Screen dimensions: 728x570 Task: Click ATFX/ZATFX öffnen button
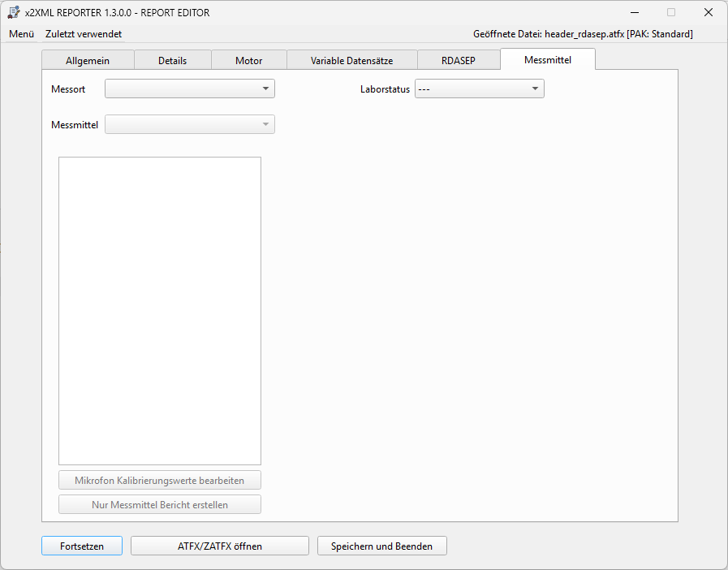tap(219, 546)
